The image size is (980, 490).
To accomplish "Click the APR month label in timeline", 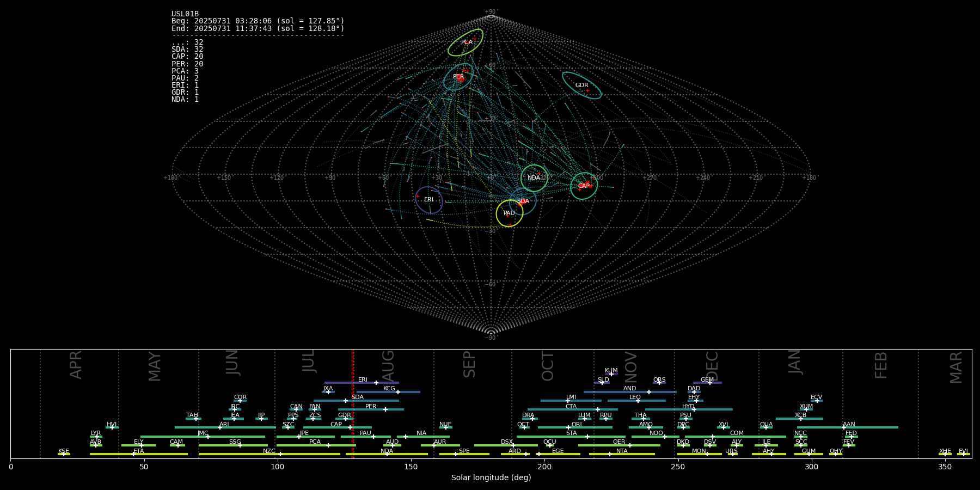I will coord(76,365).
